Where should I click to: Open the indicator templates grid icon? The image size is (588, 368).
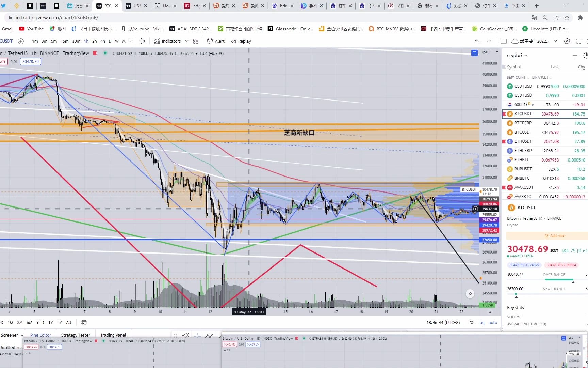click(x=196, y=41)
